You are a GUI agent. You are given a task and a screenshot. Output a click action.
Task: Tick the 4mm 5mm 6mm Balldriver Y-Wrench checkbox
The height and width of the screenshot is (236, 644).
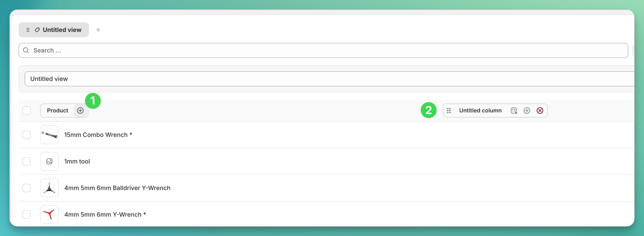[27, 188]
